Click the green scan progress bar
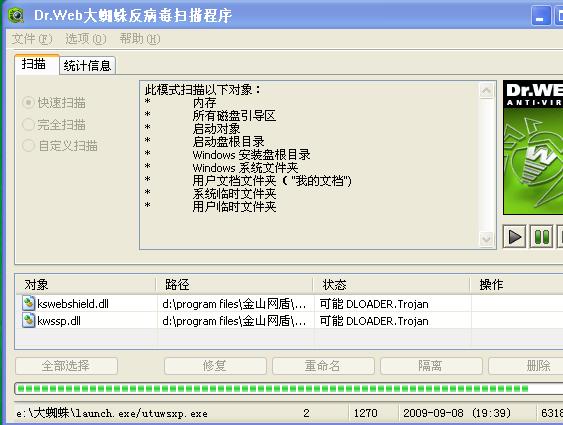Viewport: 563px width, 425px height. 289,388
